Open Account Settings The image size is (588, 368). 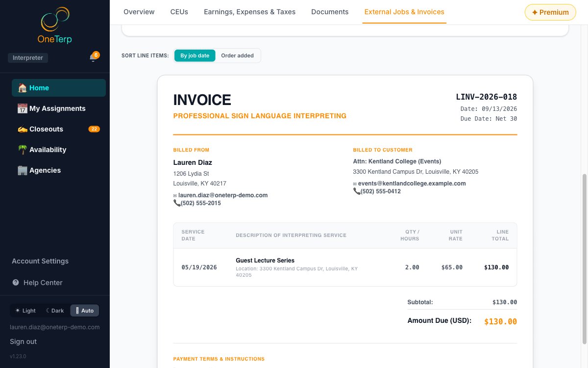point(40,261)
